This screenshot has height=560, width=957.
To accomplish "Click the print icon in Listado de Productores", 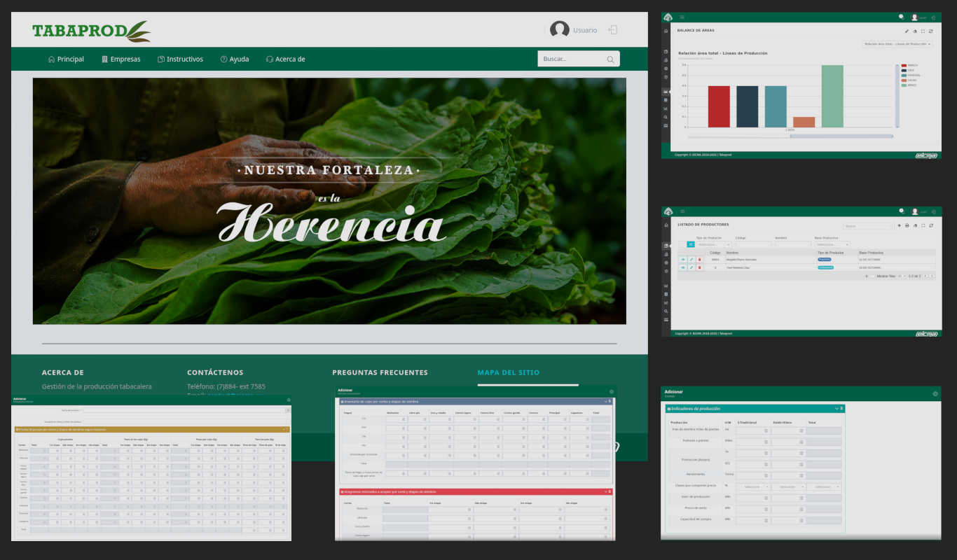I will [907, 225].
